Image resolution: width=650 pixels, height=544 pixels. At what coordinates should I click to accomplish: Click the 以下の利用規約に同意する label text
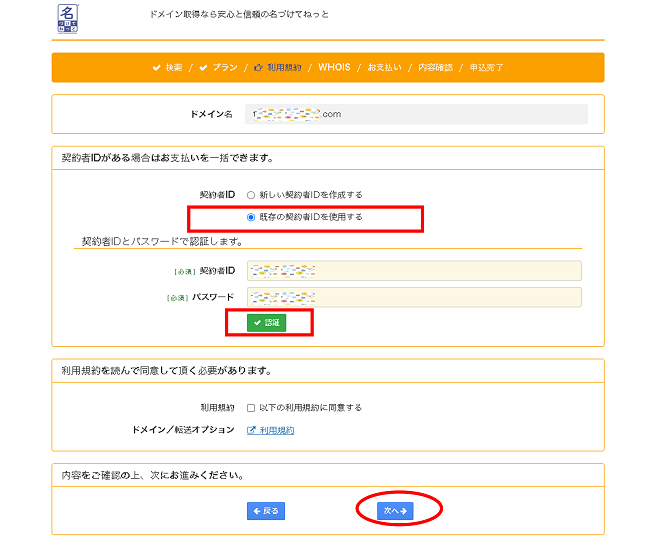(x=310, y=408)
